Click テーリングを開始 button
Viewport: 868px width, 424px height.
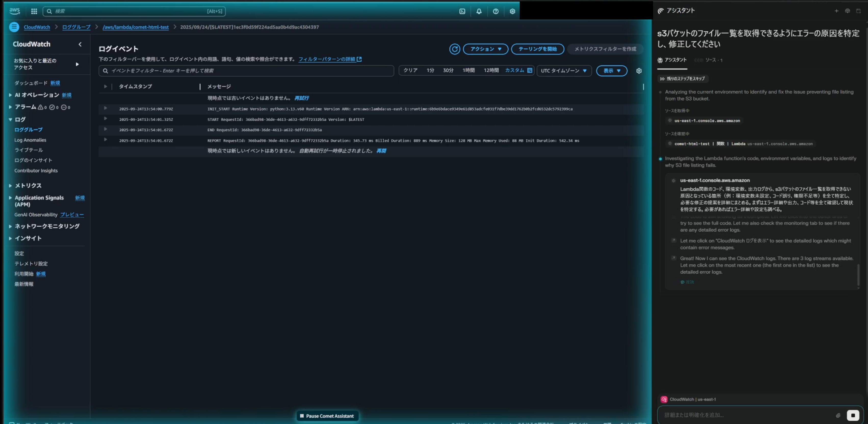[537, 49]
